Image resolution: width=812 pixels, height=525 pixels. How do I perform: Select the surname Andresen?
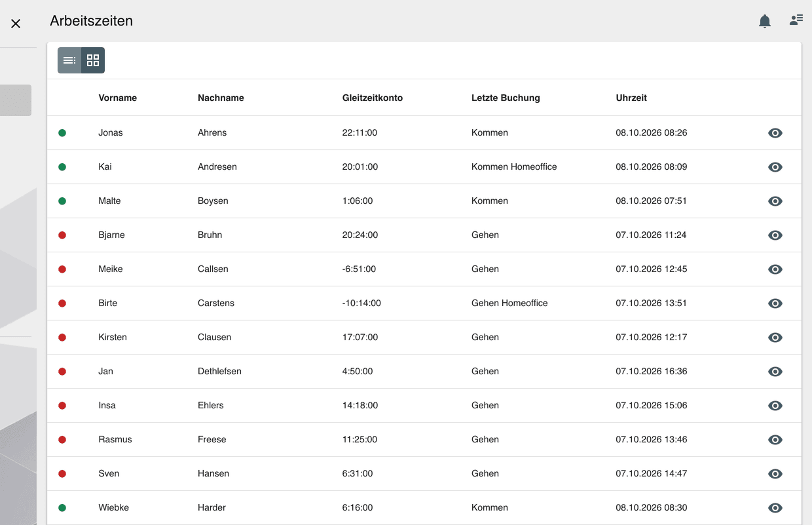tap(217, 166)
